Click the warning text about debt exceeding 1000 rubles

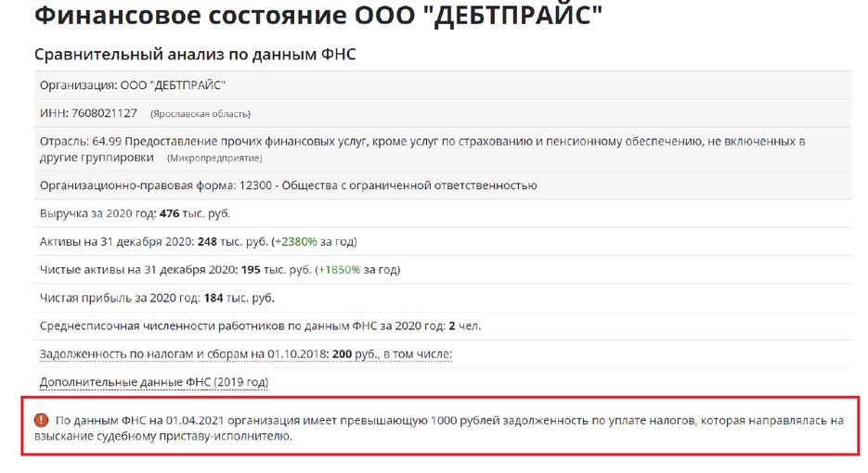point(439,428)
